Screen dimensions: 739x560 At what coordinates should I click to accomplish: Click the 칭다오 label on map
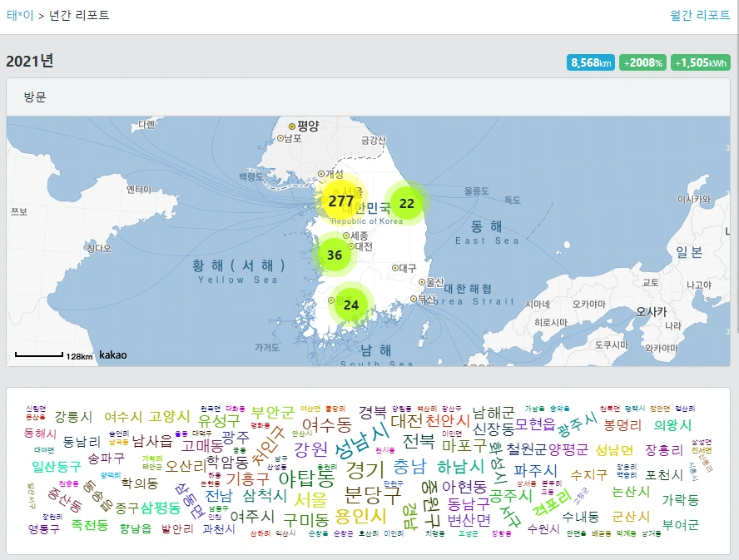point(99,248)
